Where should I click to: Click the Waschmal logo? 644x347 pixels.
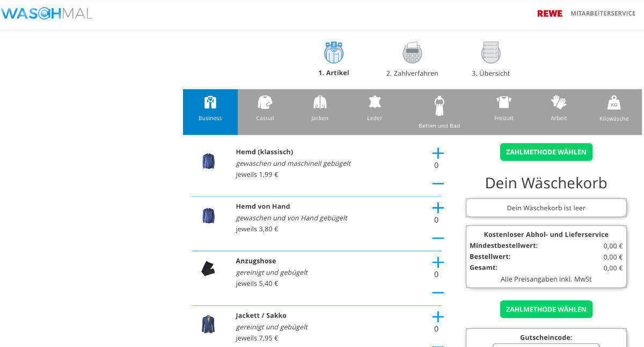point(47,13)
